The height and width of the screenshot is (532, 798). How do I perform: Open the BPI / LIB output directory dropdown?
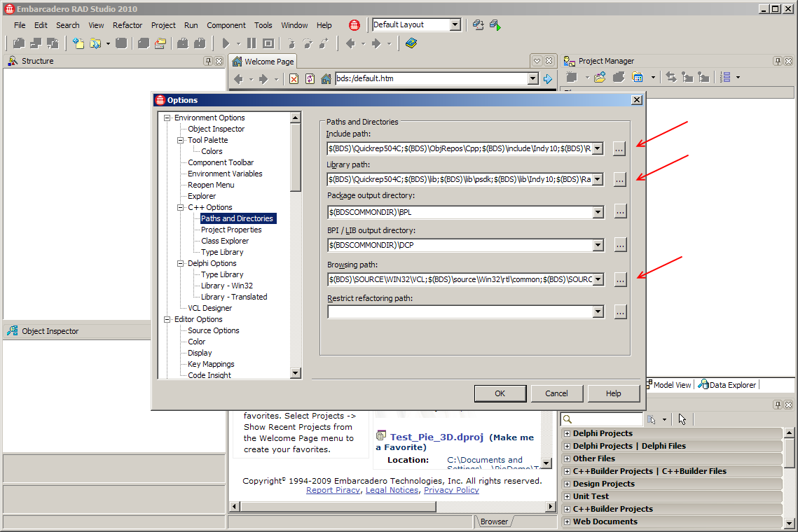(x=598, y=245)
